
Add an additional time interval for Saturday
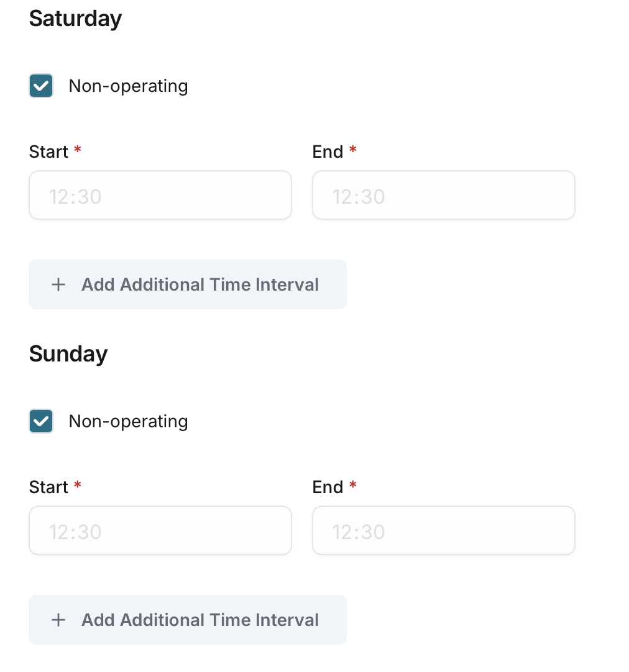tap(188, 284)
